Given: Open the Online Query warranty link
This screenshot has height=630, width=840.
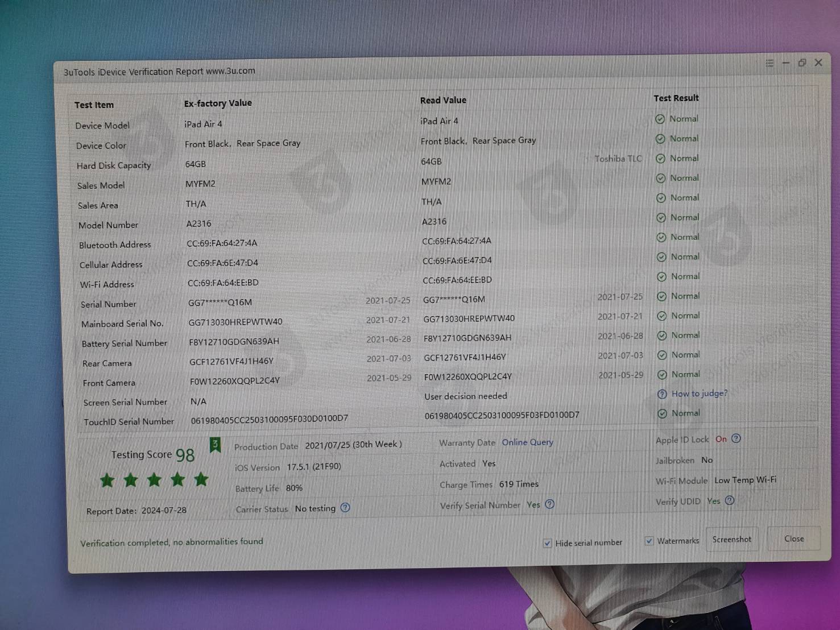Looking at the screenshot, I should tap(527, 442).
